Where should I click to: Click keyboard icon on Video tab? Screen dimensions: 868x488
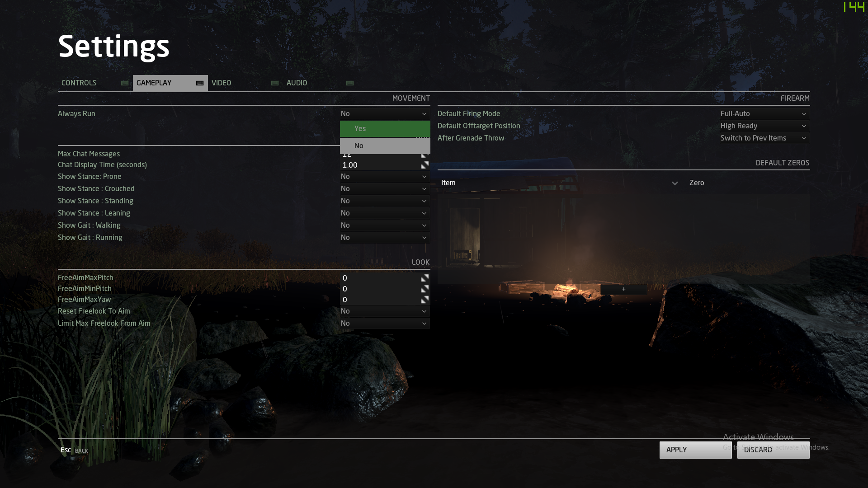click(x=275, y=83)
